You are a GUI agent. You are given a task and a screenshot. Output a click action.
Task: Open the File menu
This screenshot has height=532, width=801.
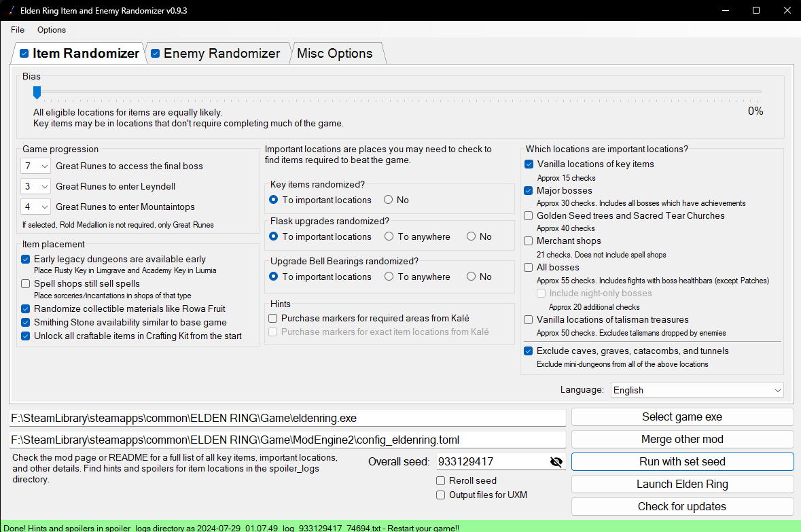pos(18,30)
